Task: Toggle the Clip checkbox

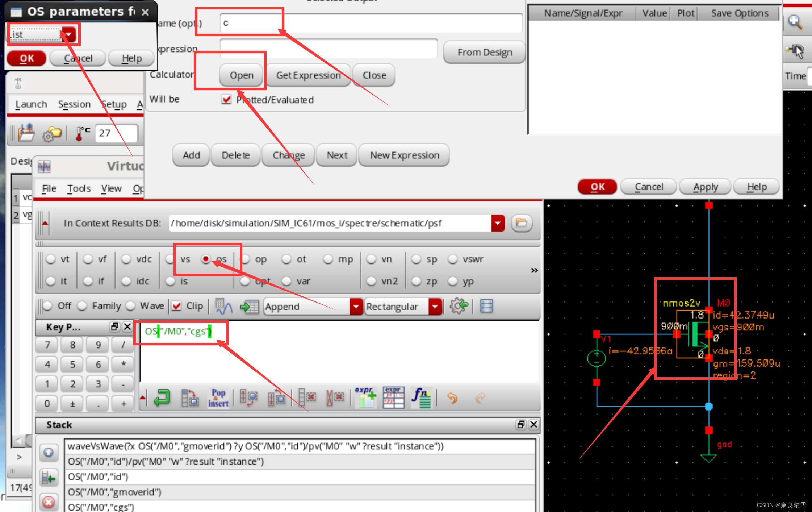Action: click(177, 306)
